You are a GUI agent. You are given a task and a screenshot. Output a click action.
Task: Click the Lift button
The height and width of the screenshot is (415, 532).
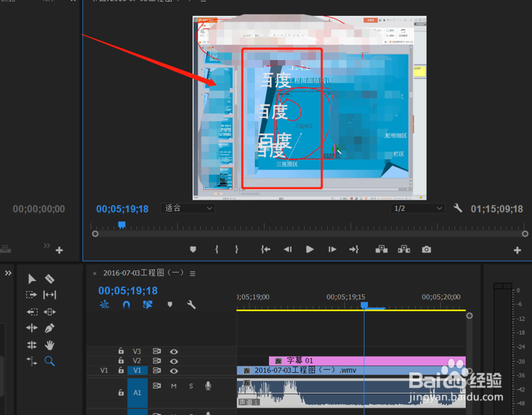381,250
